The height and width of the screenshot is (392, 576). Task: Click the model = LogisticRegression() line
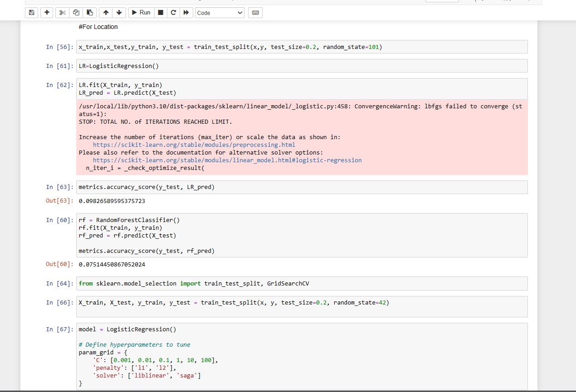pyautogui.click(x=127, y=329)
